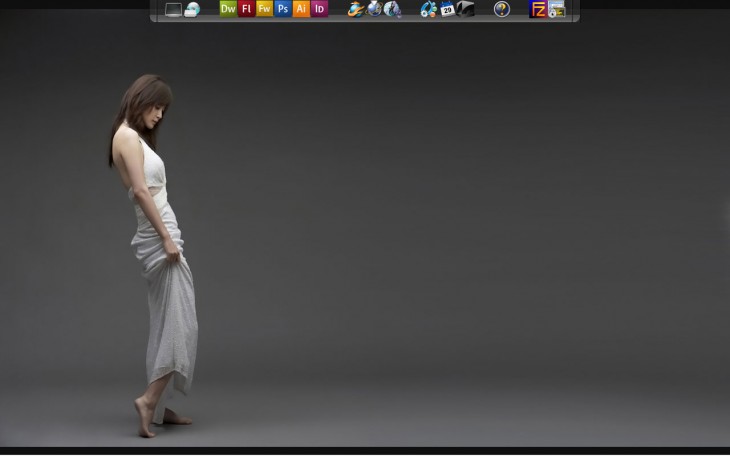This screenshot has height=456, width=730.
Task: Click the black strip along the screen bottom
Action: tap(365, 451)
